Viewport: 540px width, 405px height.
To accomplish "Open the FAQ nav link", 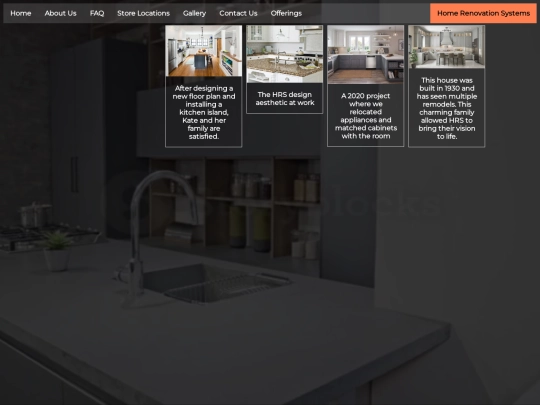I will pos(97,13).
